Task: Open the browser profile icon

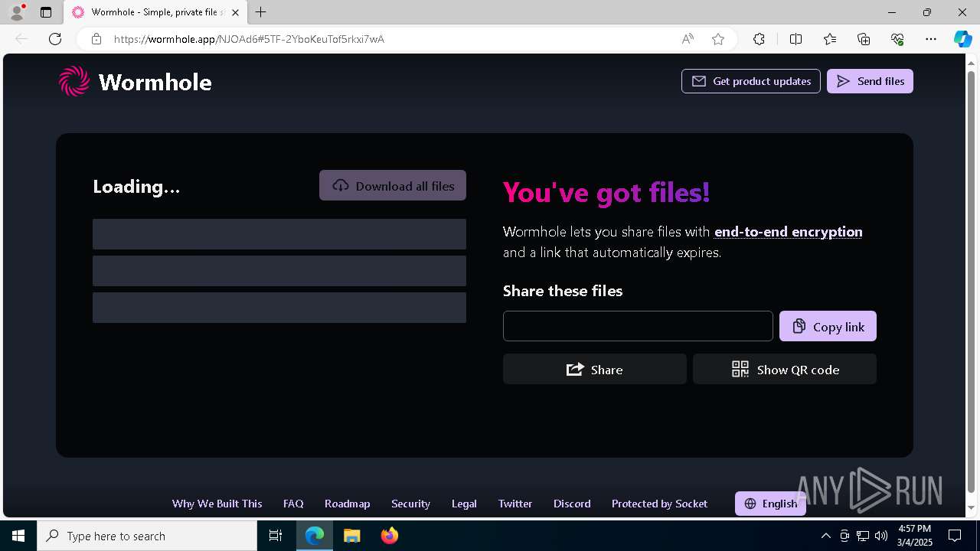Action: (17, 12)
